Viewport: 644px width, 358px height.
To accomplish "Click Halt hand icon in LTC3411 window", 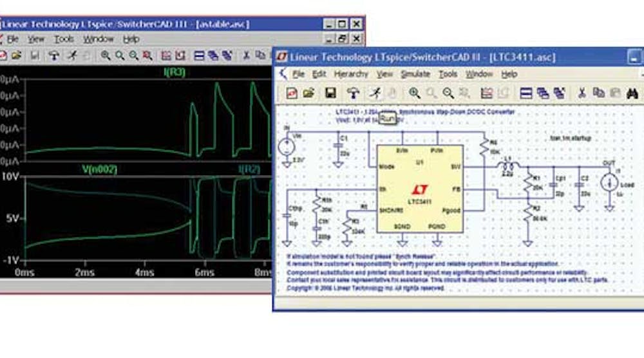I will tap(392, 93).
